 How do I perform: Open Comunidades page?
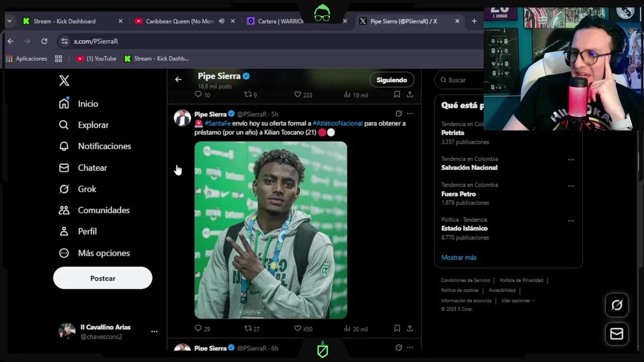click(x=94, y=210)
